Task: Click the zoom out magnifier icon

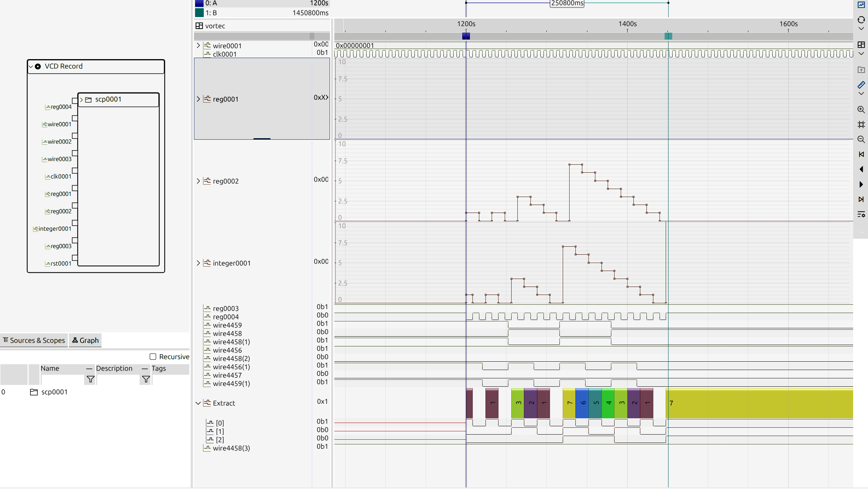Action: click(x=861, y=140)
